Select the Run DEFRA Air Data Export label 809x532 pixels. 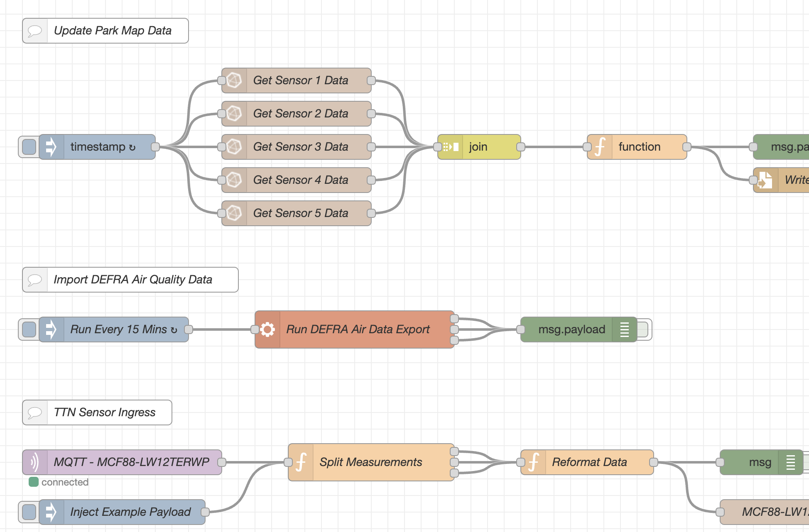pyautogui.click(x=358, y=329)
